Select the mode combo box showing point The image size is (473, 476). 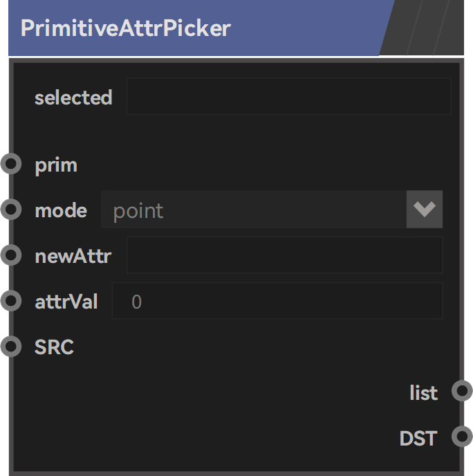(x=272, y=209)
